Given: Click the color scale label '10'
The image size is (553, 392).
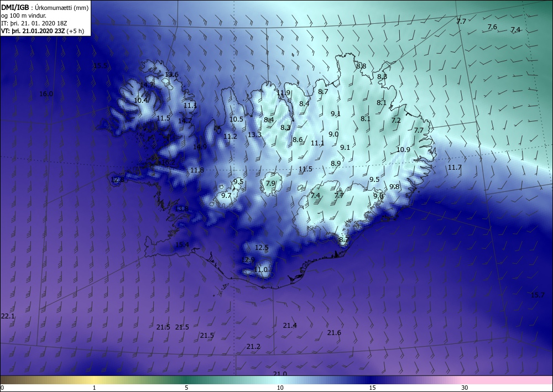Looking at the screenshot, I should click(x=280, y=388).
